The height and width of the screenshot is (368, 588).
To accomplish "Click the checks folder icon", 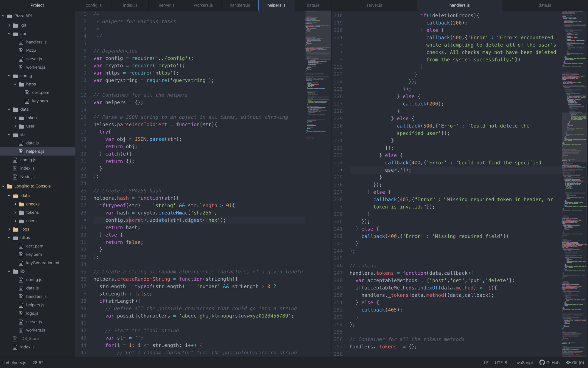I will 21,204.
